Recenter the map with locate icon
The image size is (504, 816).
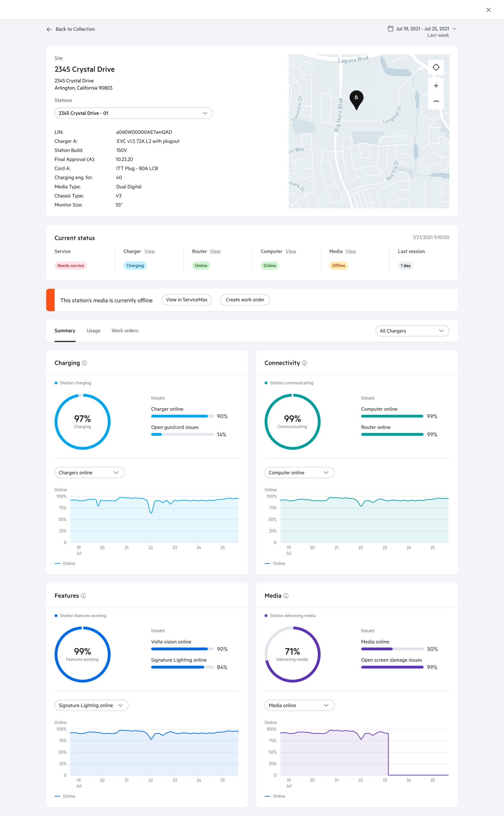coord(436,67)
